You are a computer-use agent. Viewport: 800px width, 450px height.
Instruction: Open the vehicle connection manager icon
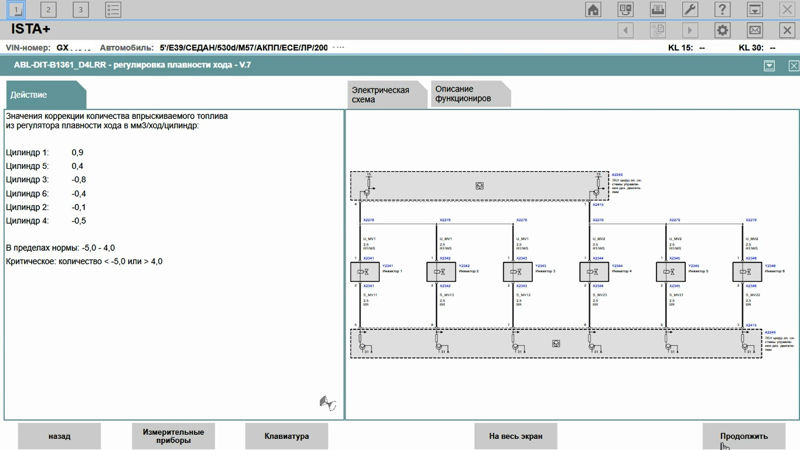coord(625,9)
